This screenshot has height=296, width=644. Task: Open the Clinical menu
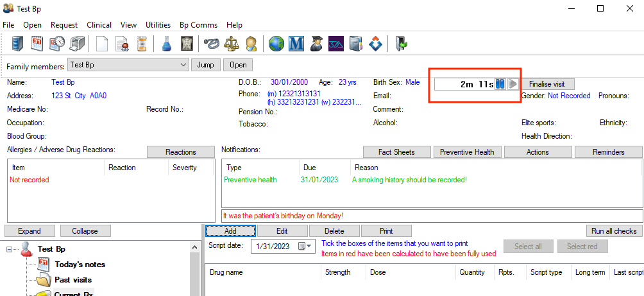pyautogui.click(x=99, y=25)
